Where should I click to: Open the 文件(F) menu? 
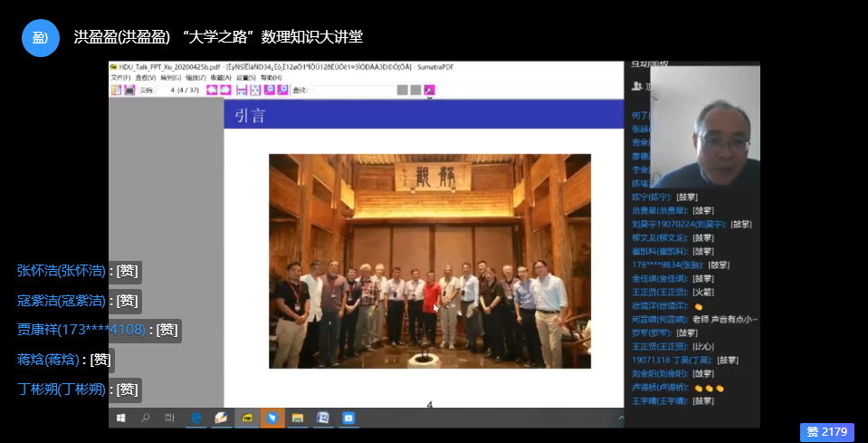click(120, 78)
